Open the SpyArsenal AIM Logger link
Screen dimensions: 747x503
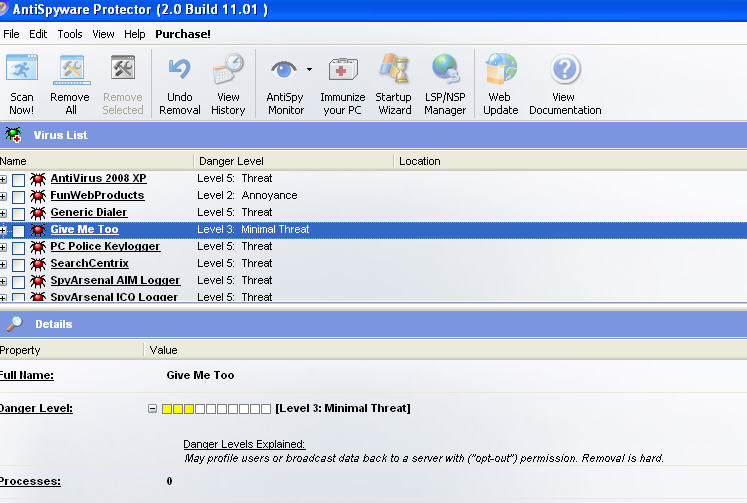tap(115, 280)
